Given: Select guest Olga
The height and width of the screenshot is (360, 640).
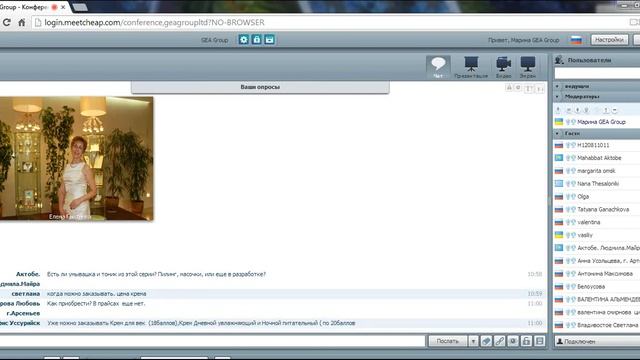Looking at the screenshot, I should 583,197.
